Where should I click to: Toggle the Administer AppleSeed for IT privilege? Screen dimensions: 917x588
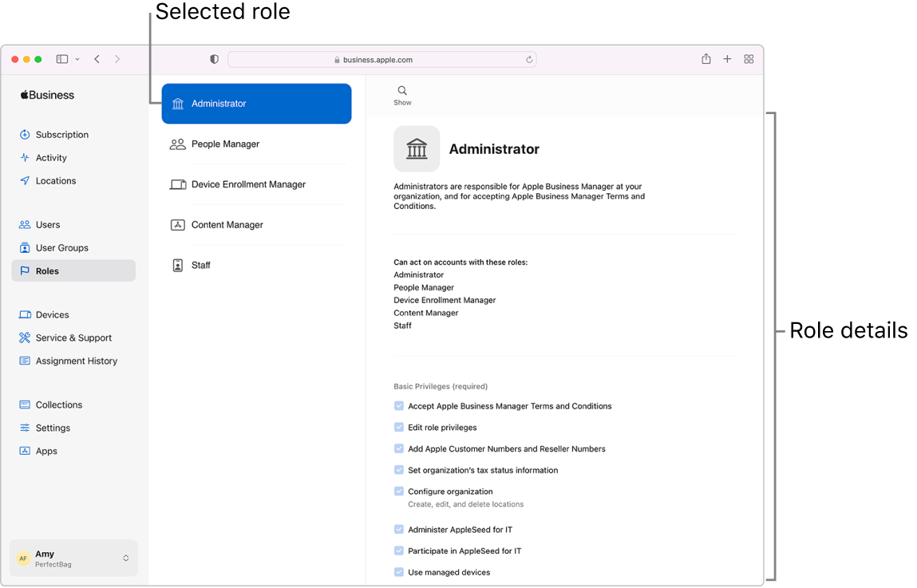pyautogui.click(x=399, y=529)
